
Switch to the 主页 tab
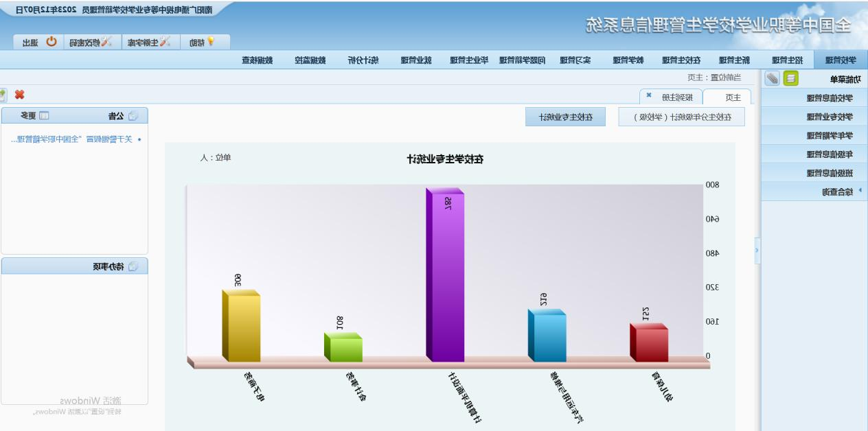tap(733, 97)
